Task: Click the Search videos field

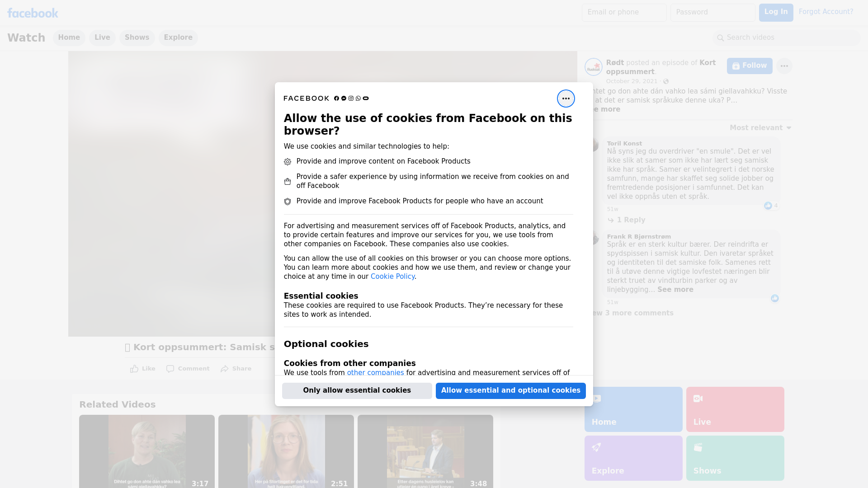Action: [x=787, y=38]
